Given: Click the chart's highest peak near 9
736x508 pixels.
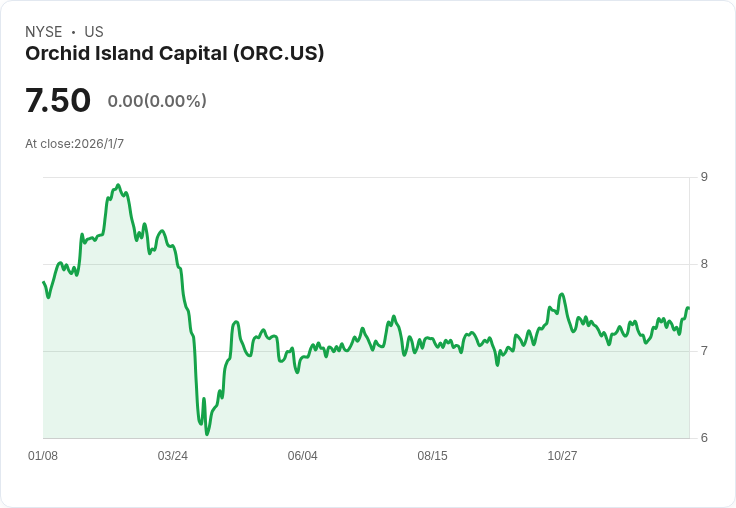Looking at the screenshot, I should tap(118, 185).
